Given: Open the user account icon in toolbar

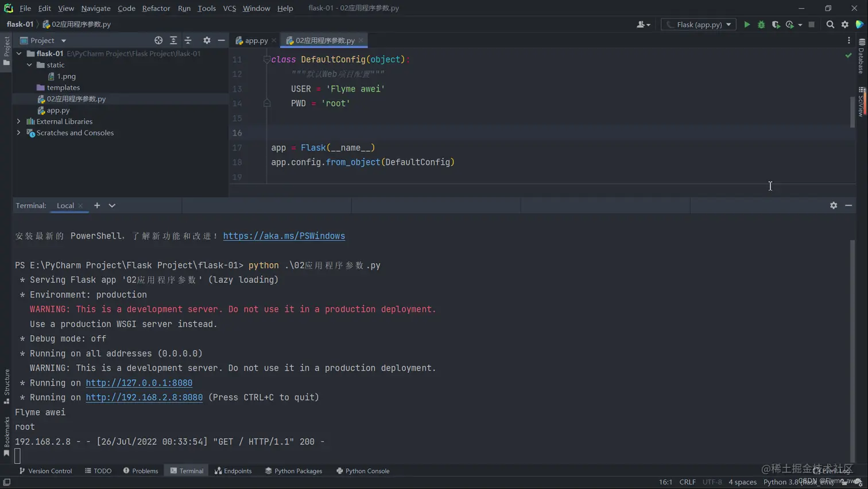Looking at the screenshot, I should (643, 25).
